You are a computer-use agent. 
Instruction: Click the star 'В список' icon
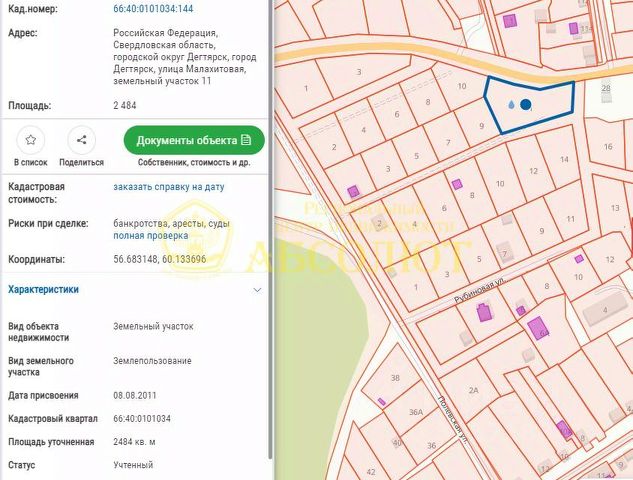(x=31, y=140)
